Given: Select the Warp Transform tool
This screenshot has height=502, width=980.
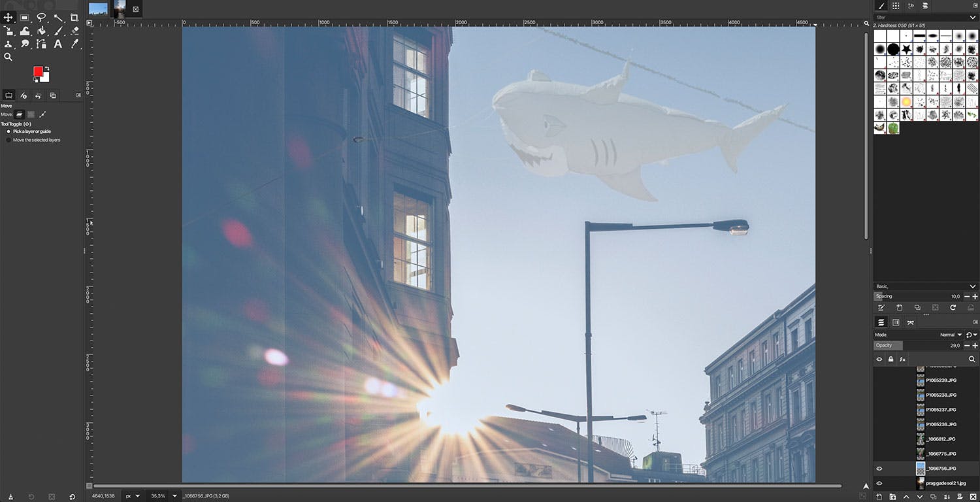Looking at the screenshot, I should pos(25,31).
